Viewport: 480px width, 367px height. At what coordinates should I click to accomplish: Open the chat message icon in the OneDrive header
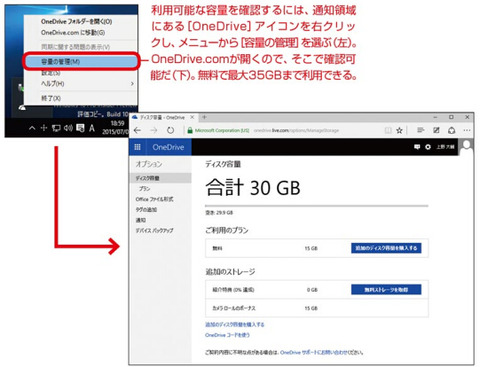click(417, 147)
